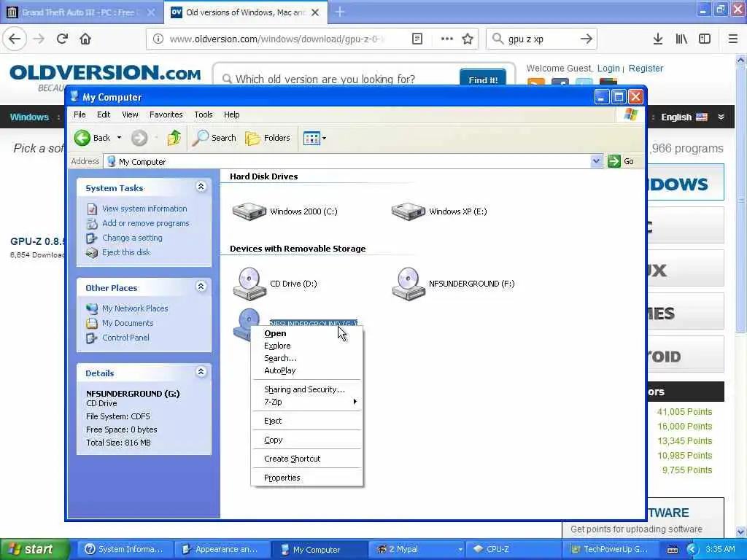
Task: Choose Properties in the context menu
Action: 307,478
